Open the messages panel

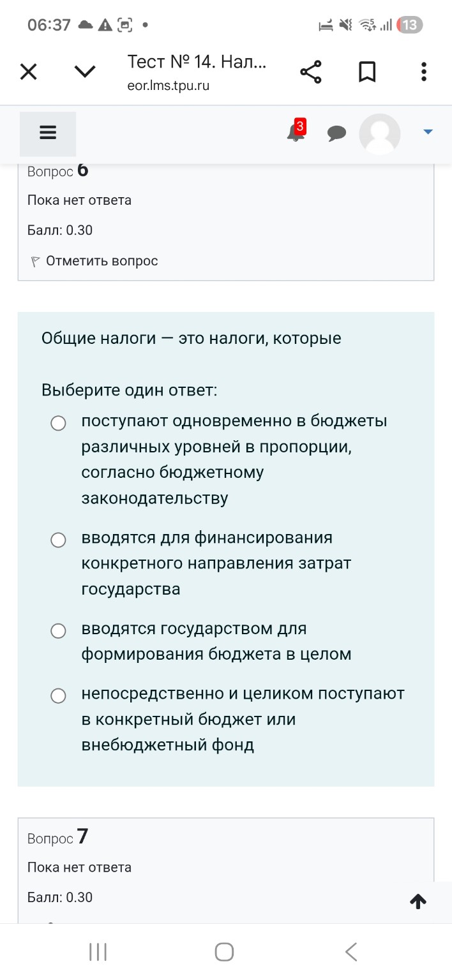tap(337, 133)
